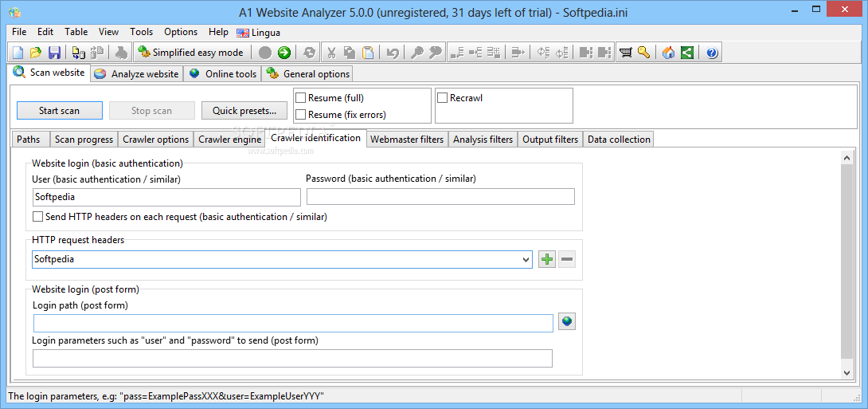Open the Edit menu
Image resolution: width=868 pixels, height=409 pixels.
46,32
